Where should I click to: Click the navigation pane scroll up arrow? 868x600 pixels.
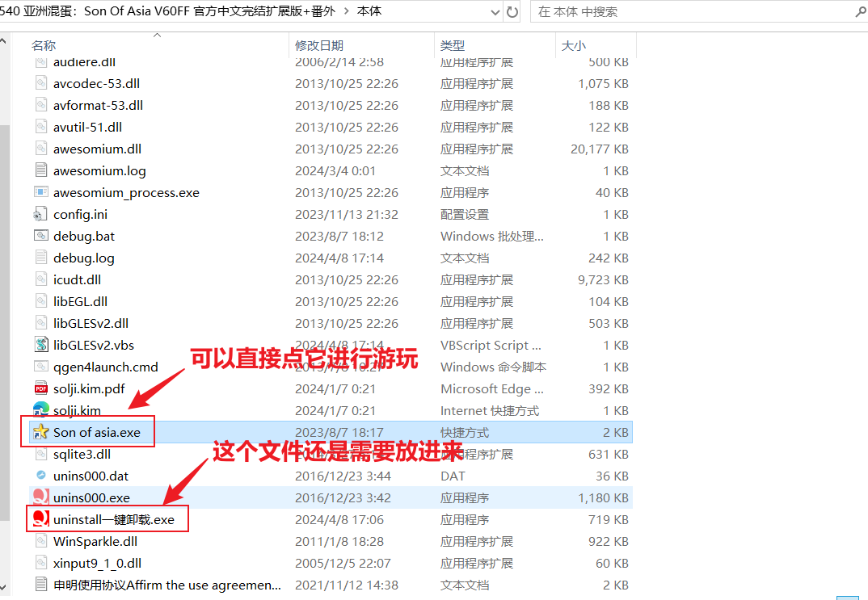coord(4,40)
